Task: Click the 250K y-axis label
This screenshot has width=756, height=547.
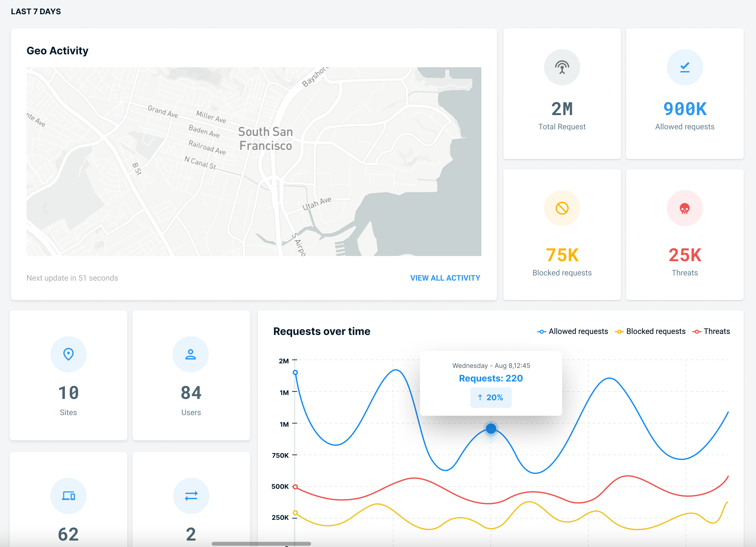Action: click(x=280, y=518)
